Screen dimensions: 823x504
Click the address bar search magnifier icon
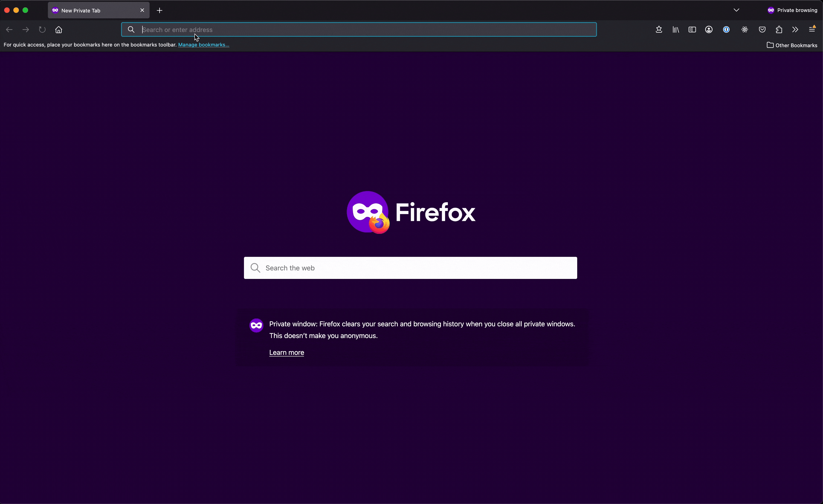(131, 30)
